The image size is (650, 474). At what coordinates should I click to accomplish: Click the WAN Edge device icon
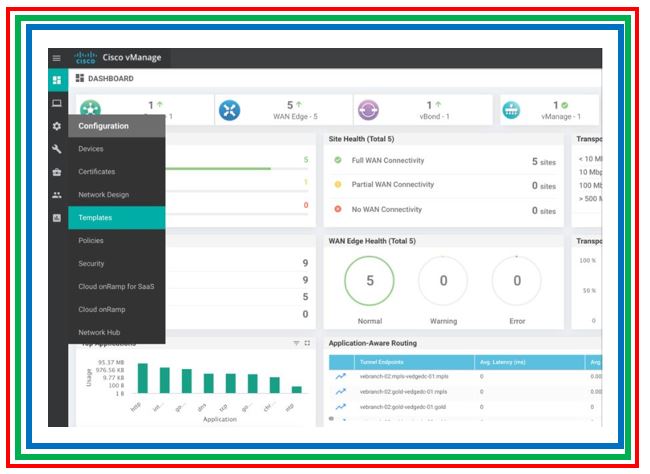[230, 110]
